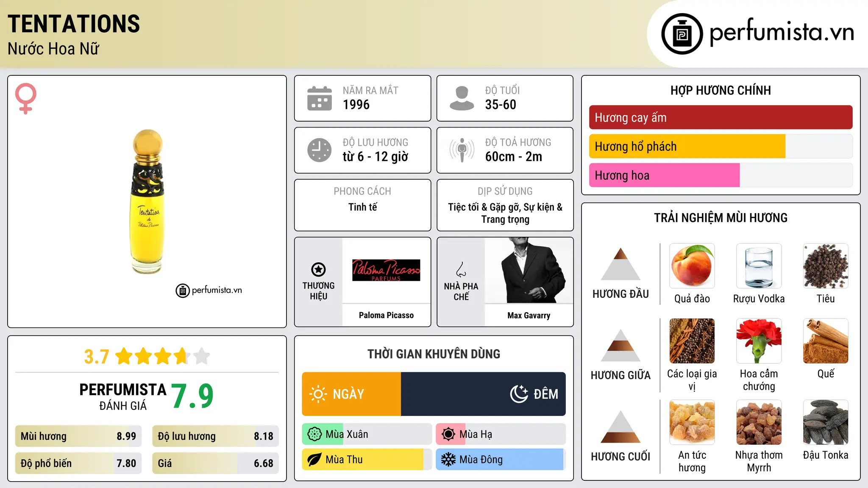Select the An tức hương benzoin image
The height and width of the screenshot is (488, 868).
pyautogui.click(x=692, y=422)
